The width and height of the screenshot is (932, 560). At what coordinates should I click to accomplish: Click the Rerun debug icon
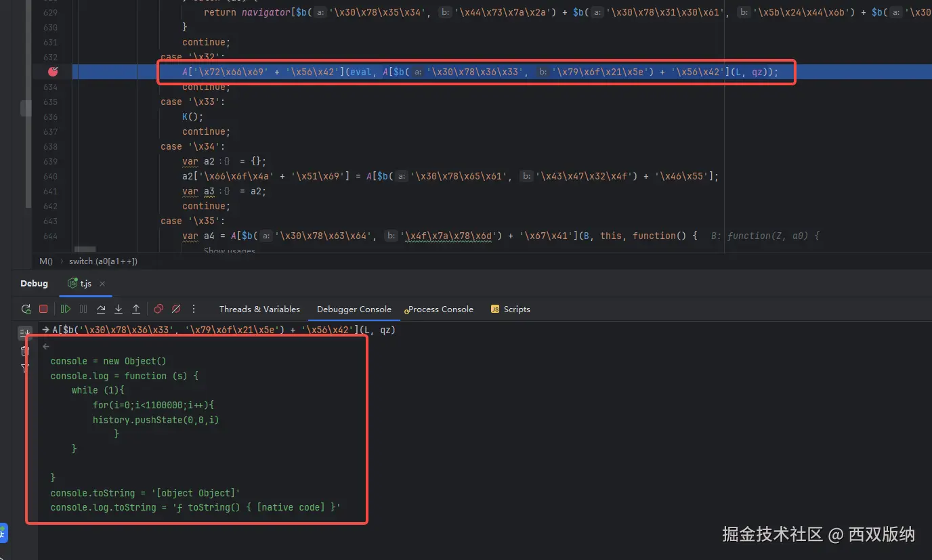[26, 309]
